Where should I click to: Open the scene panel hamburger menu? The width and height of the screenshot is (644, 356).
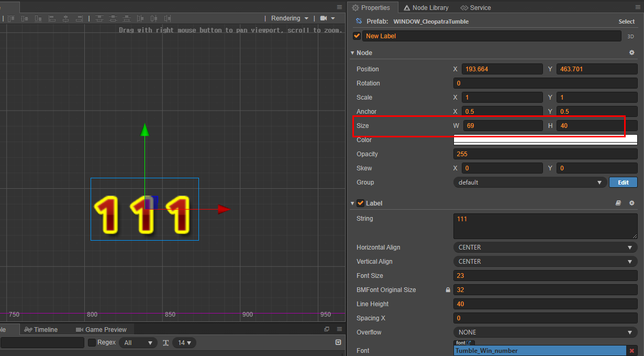tap(339, 7)
